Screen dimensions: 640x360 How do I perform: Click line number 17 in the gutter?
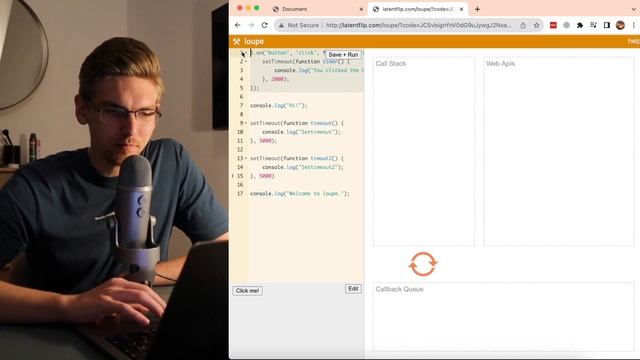tap(240, 193)
